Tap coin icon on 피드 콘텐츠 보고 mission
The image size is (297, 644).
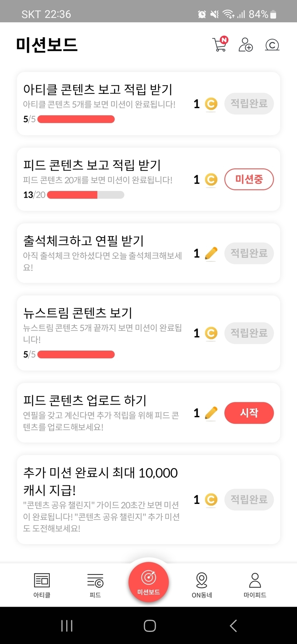coord(211,179)
